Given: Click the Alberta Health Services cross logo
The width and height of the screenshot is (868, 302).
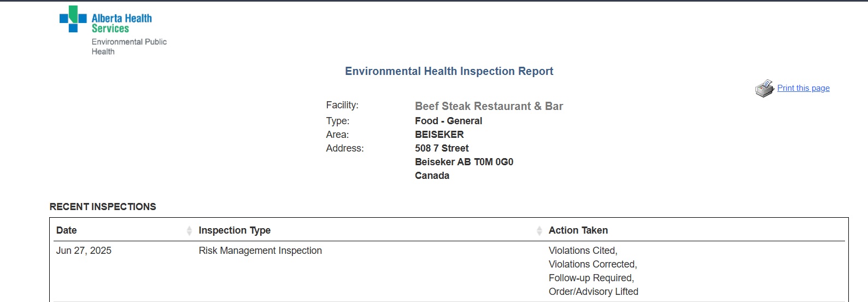Looking at the screenshot, I should point(73,19).
